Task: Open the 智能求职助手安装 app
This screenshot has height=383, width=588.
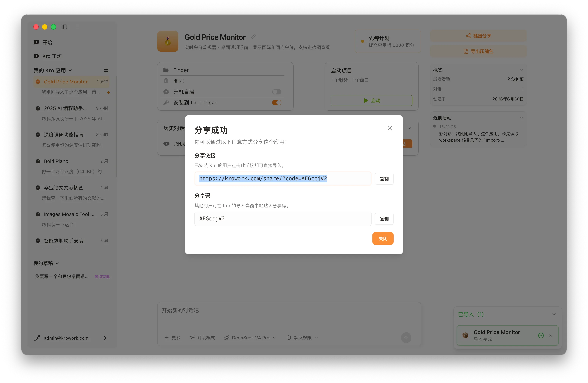Action: pyautogui.click(x=71, y=241)
